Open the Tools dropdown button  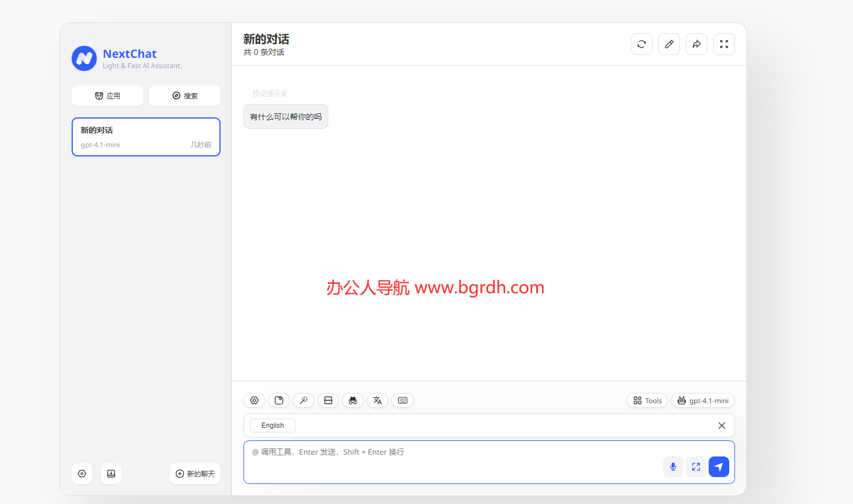coord(647,400)
